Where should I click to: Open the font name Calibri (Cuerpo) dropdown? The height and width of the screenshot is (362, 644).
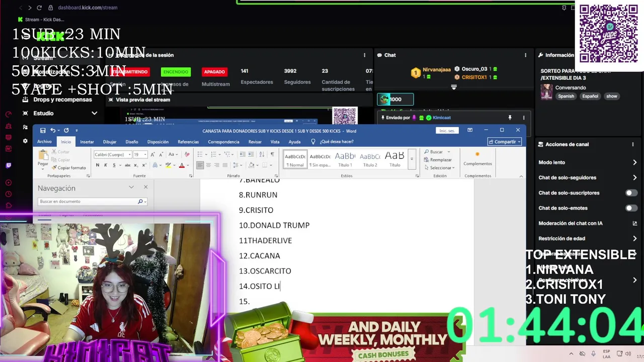pos(129,154)
